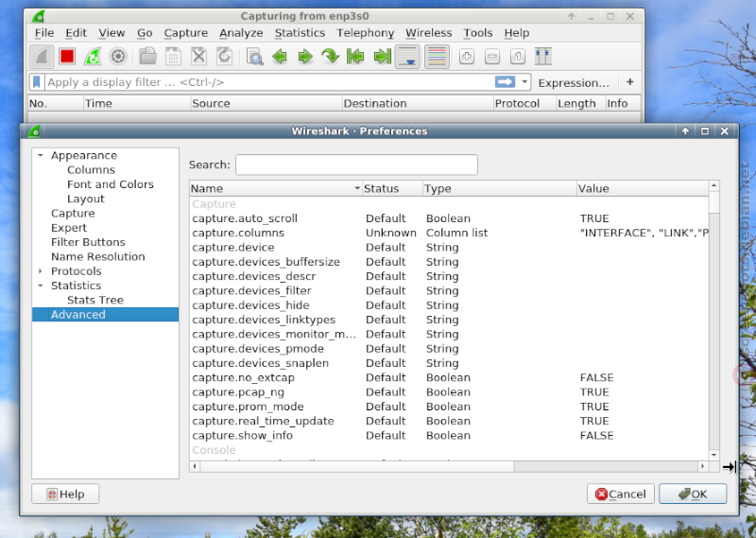Open the Wireless menu

429,33
